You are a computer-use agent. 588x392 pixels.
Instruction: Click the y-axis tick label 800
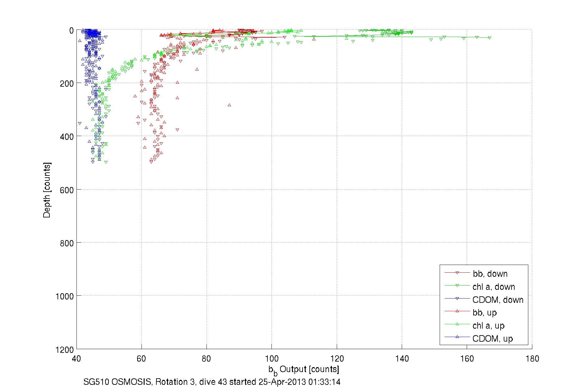tap(67, 243)
